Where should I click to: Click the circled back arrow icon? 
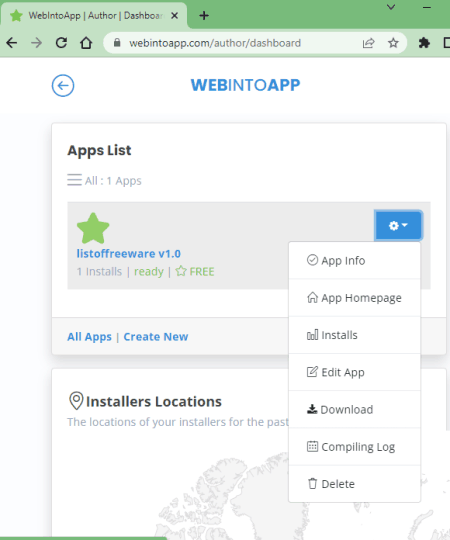(x=63, y=85)
